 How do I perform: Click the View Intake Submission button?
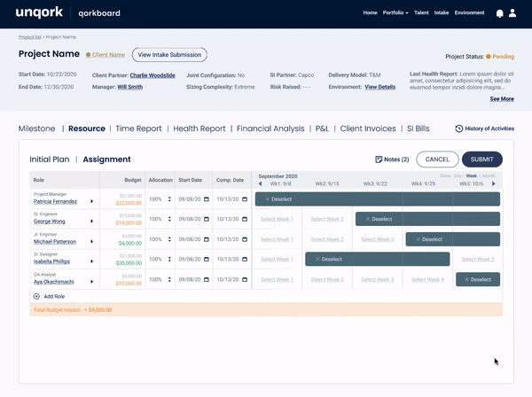click(169, 55)
